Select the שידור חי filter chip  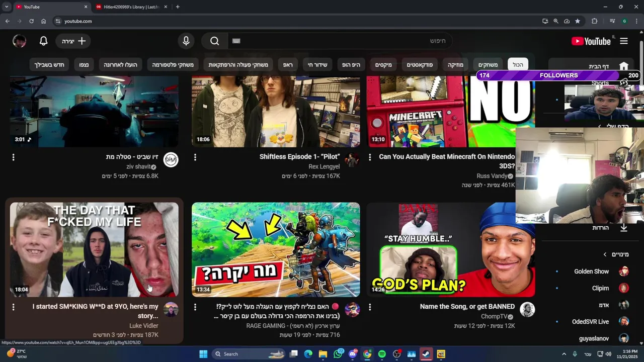coord(317,65)
